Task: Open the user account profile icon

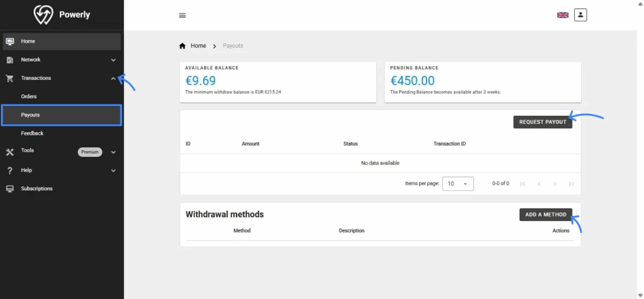Action: [580, 14]
